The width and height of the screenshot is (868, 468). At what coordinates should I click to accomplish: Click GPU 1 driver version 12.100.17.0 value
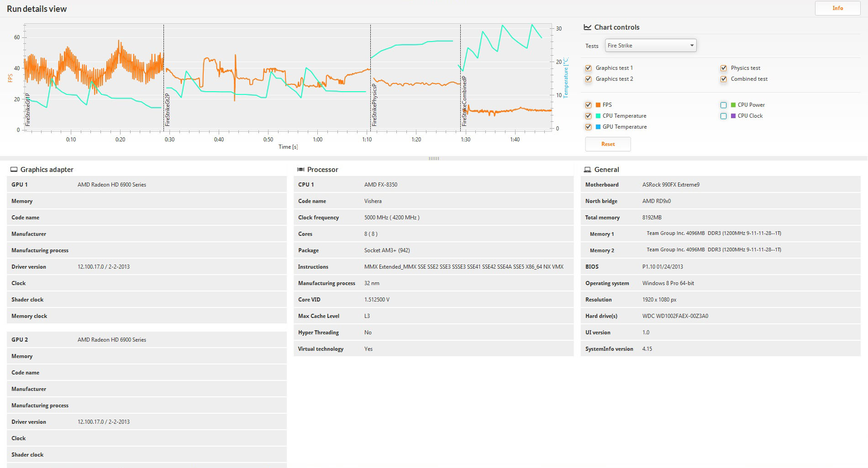[x=104, y=267]
